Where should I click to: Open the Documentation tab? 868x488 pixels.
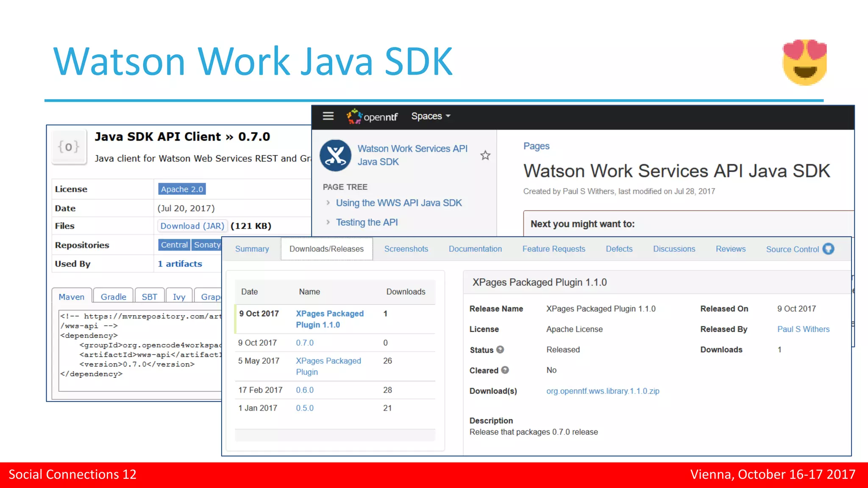(475, 249)
